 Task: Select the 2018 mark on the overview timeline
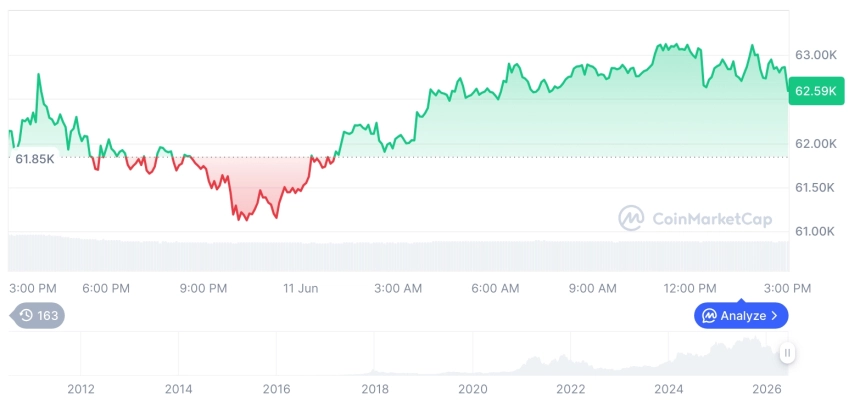click(x=375, y=389)
